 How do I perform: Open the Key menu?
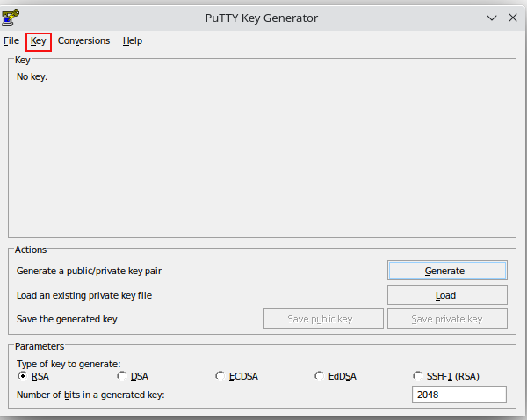pos(39,40)
